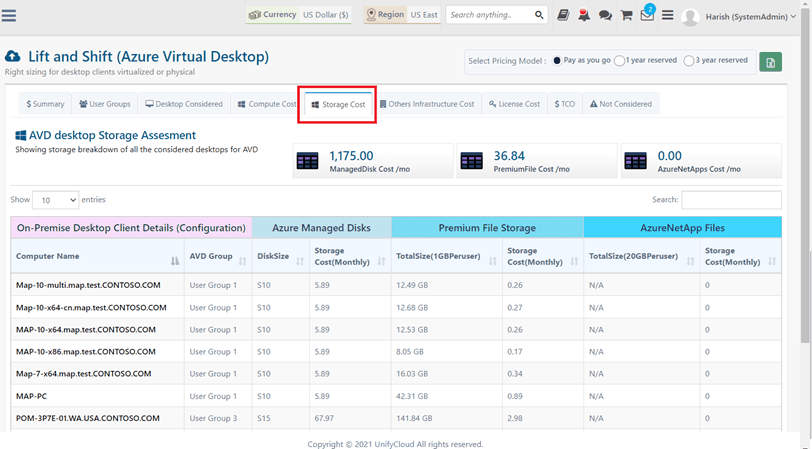The image size is (812, 449).
Task: Open Others Infrastructure Cost tab
Action: click(427, 104)
